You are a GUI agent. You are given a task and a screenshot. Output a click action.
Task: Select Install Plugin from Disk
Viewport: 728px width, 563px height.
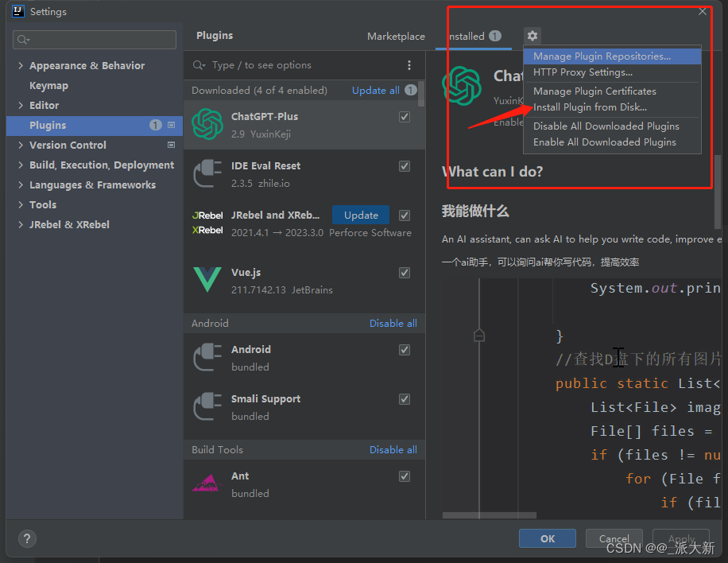612,107
